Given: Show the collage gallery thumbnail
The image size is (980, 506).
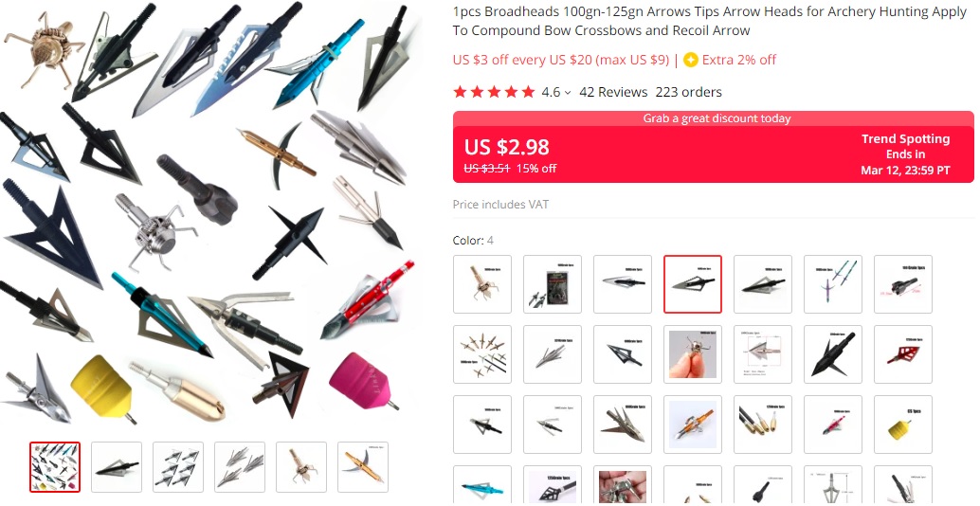Looking at the screenshot, I should coord(55,467).
